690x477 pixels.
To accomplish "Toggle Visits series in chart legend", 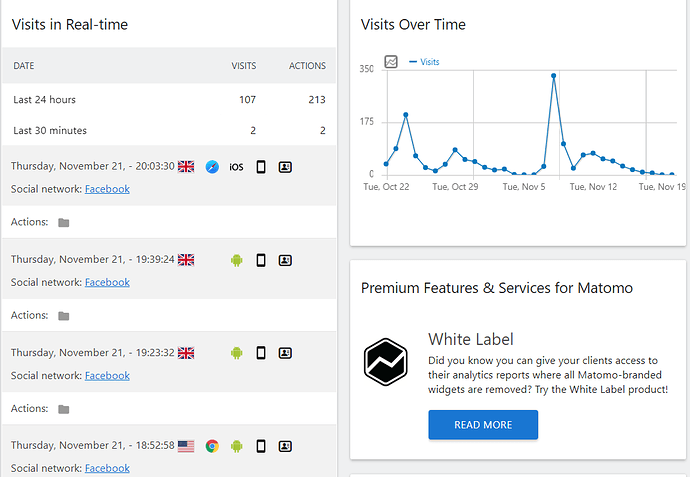I will 424,62.
